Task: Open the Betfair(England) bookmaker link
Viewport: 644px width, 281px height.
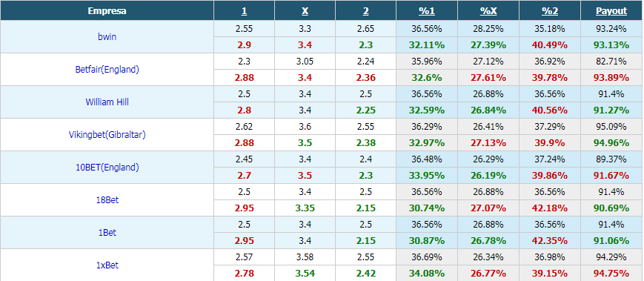Action: point(107,70)
